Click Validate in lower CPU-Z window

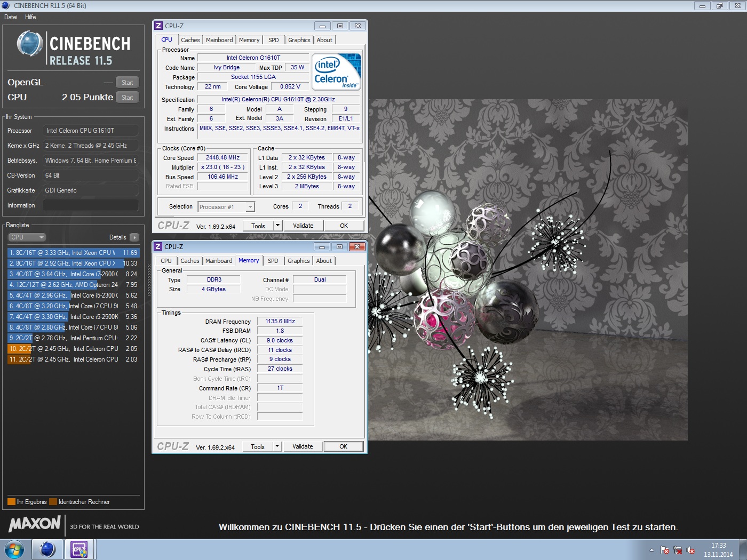303,446
